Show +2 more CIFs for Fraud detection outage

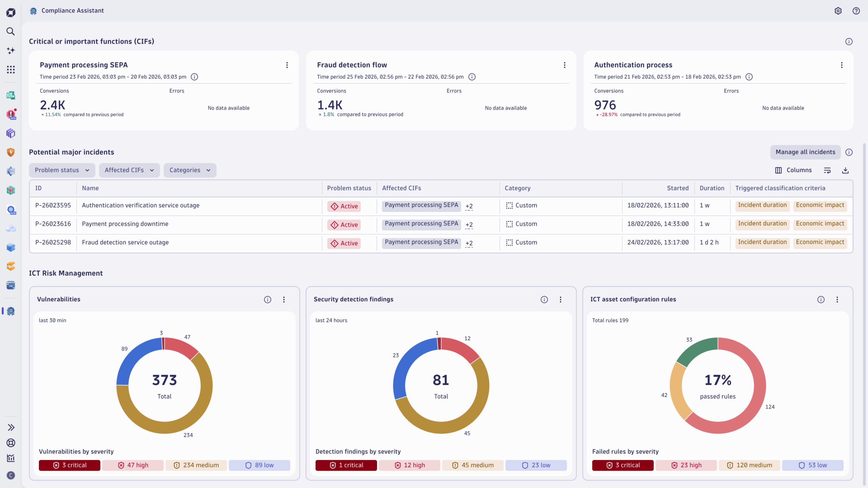point(469,243)
